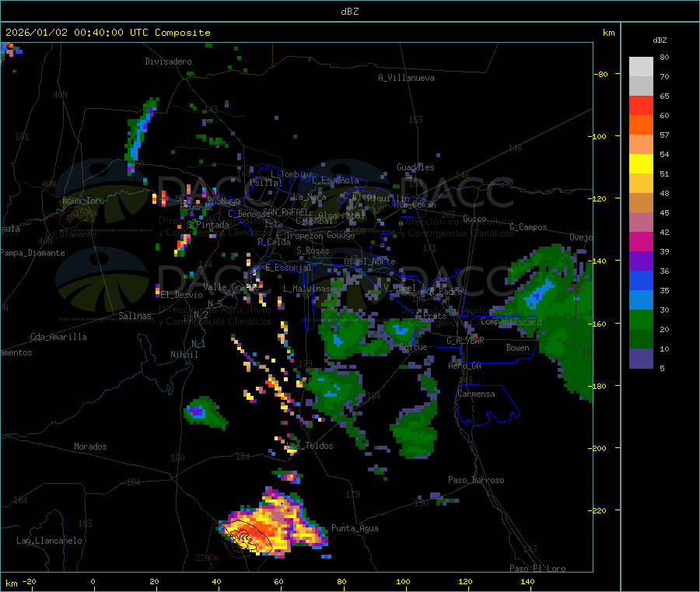The width and height of the screenshot is (700, 592).
Task: Click the 80 value on the dBZ legend
Action: [x=664, y=57]
